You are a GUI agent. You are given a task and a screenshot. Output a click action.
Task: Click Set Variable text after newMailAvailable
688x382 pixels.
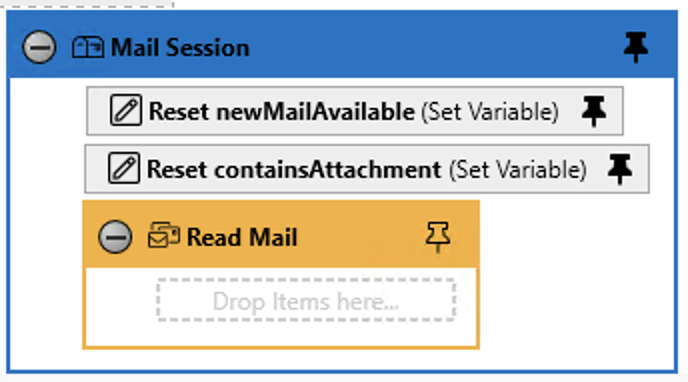pos(490,111)
